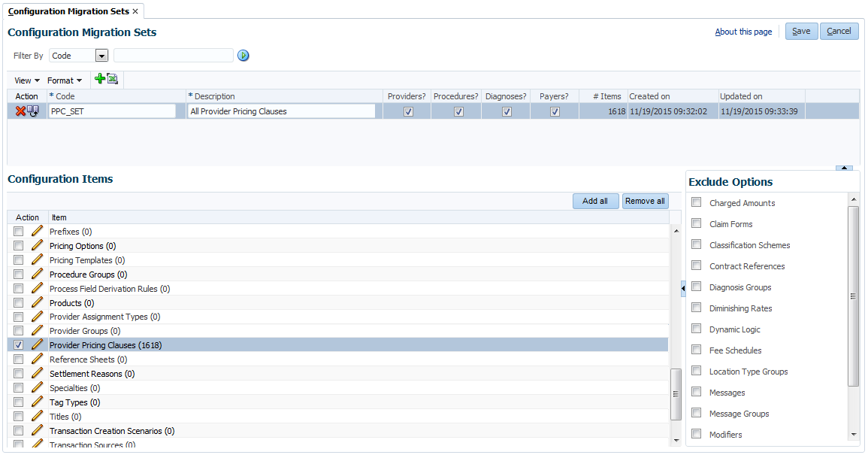Tick the Specialties item checkbox
Image resolution: width=868 pixels, height=455 pixels.
(x=18, y=387)
